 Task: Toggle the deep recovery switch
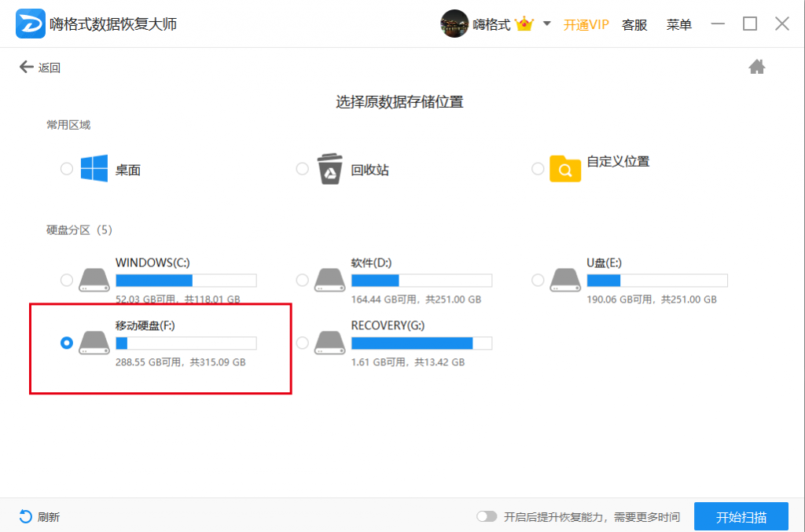coord(487,516)
